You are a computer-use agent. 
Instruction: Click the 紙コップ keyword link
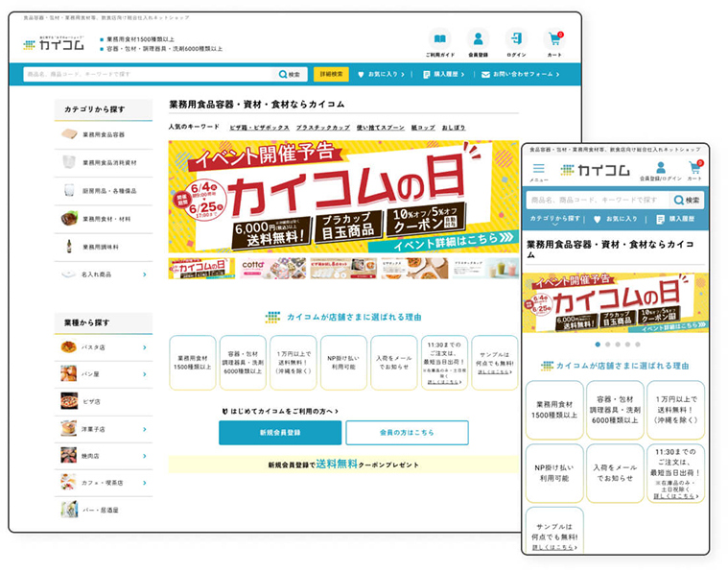[x=423, y=128]
